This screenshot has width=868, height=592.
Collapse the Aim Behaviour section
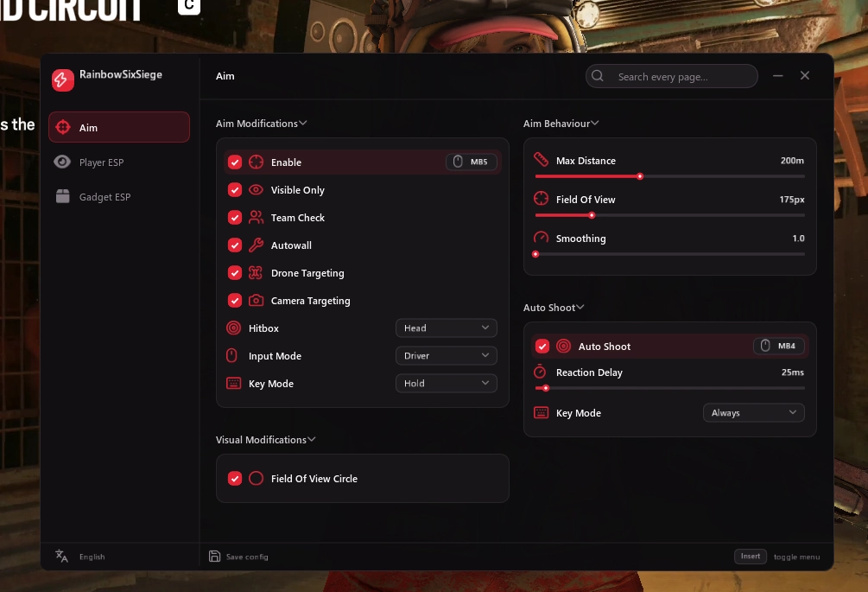[x=561, y=123]
